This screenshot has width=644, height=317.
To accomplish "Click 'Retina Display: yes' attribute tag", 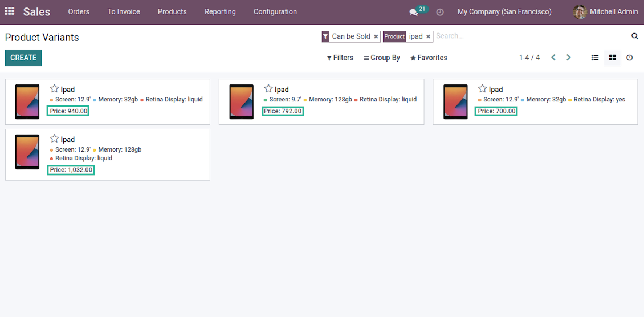I will click(597, 99).
